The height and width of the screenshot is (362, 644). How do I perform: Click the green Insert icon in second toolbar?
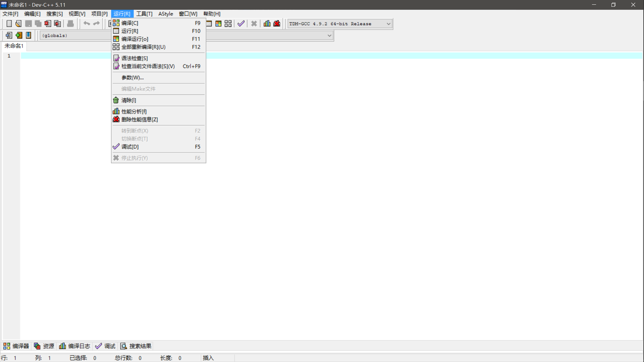(x=19, y=35)
